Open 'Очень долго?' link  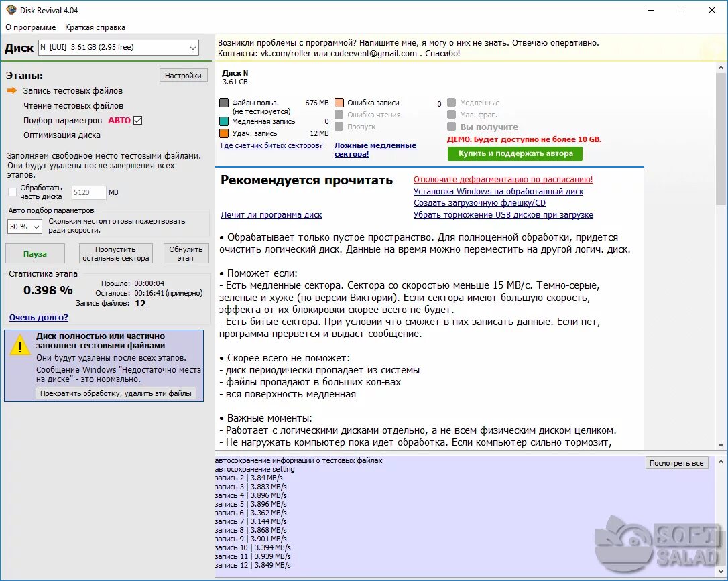tap(38, 318)
